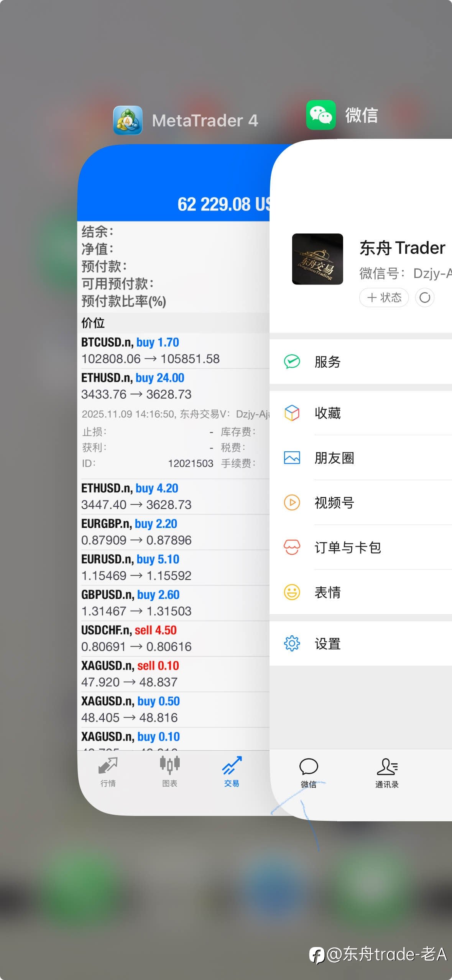Screen dimensions: 452x980
Task: Tap the 预付款 margin row
Action: tap(174, 266)
